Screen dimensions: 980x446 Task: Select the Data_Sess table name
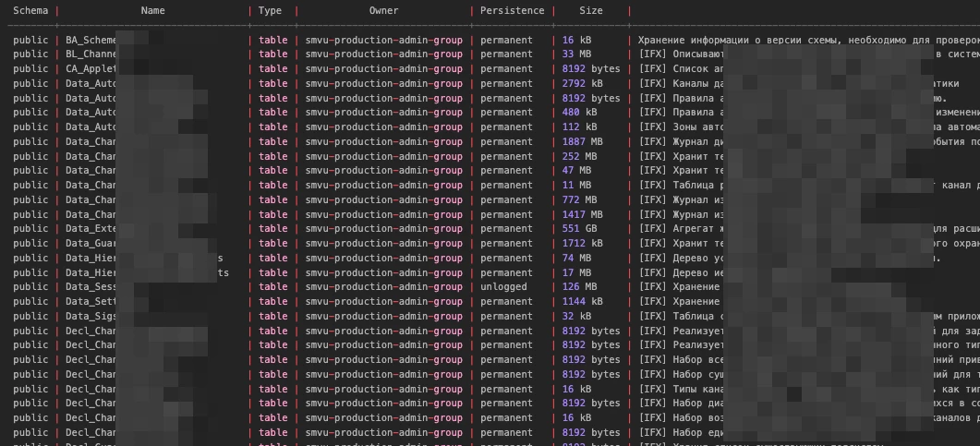point(91,287)
